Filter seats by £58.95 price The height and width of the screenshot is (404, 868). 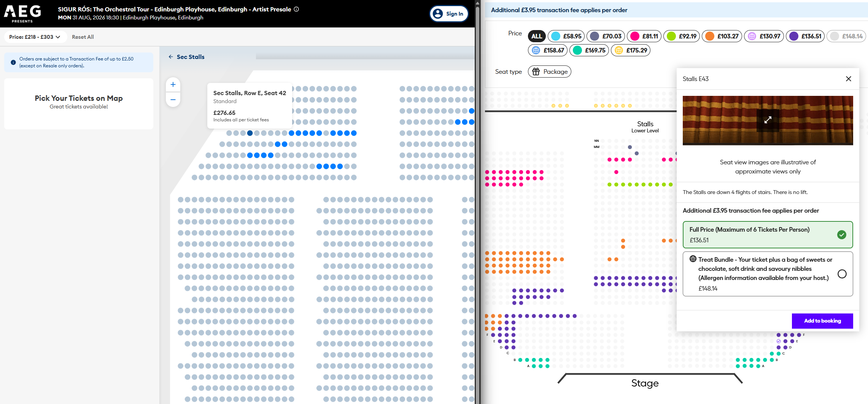tap(566, 36)
